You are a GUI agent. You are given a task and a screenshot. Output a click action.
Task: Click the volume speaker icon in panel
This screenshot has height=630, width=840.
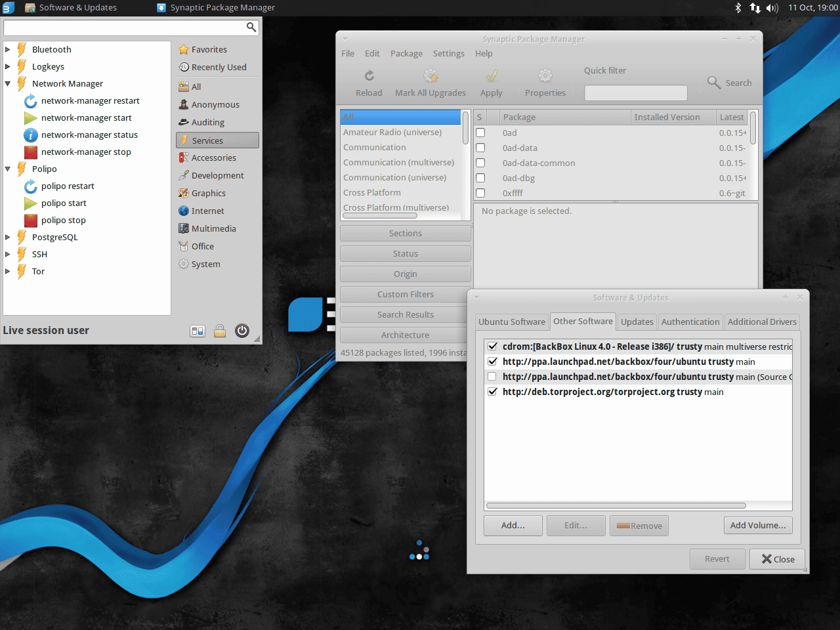(x=772, y=8)
